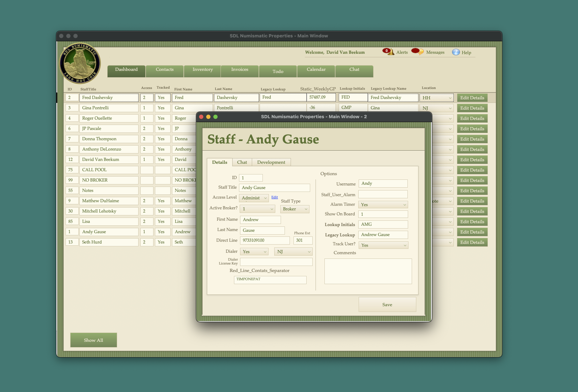Click the SDL Numismatic owl coin logo
578x392 pixels.
(80, 64)
